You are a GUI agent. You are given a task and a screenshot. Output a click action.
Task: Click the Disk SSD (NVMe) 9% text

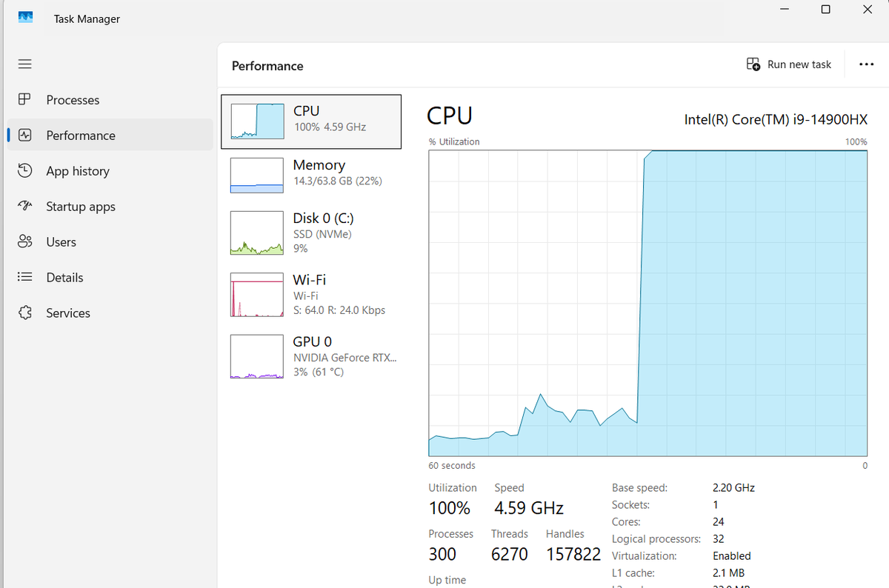322,241
